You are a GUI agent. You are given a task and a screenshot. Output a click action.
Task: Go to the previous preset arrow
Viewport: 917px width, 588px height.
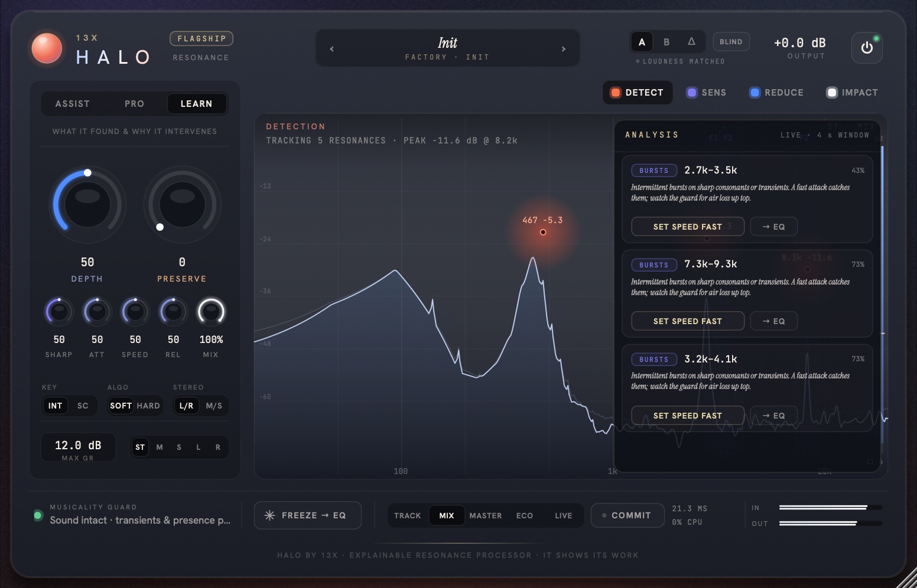[x=332, y=49]
